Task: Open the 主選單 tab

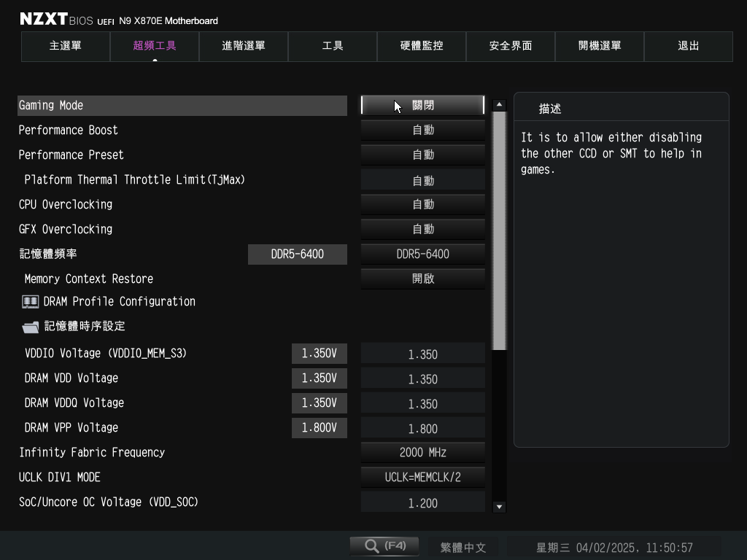Action: (x=66, y=46)
